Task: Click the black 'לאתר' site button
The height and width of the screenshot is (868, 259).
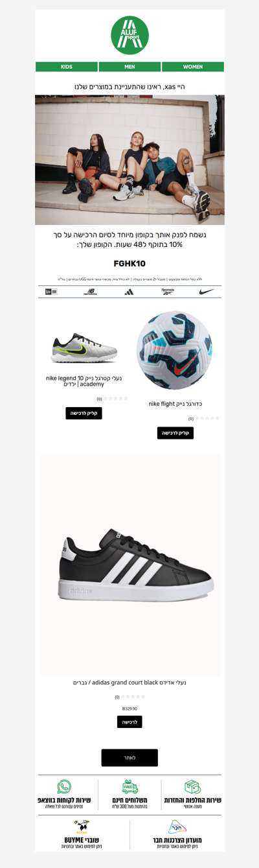Action: click(x=129, y=758)
